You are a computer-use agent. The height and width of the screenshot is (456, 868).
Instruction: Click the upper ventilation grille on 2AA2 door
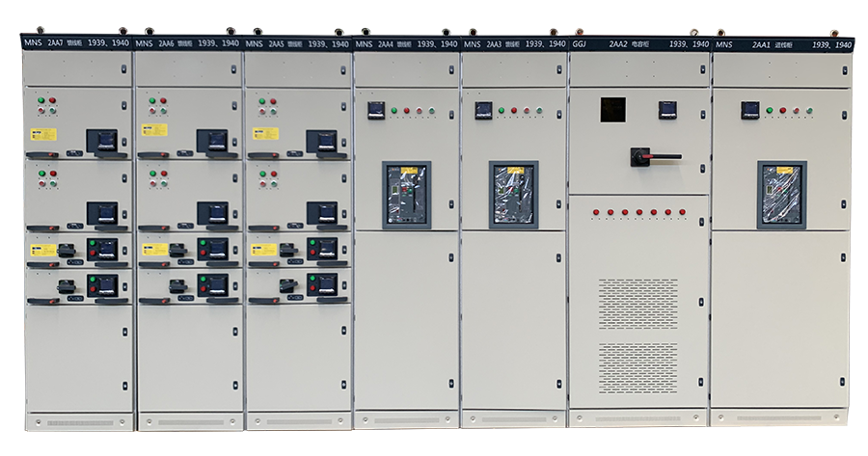[638, 305]
